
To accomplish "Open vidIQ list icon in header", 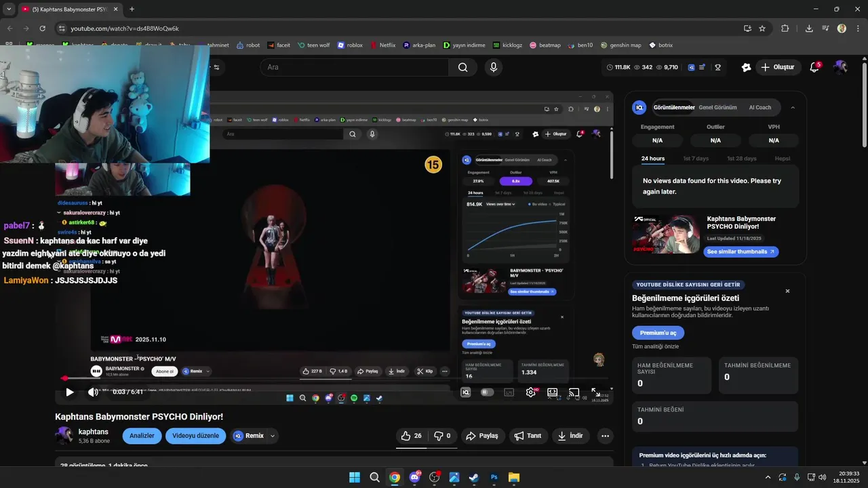I will [x=703, y=67].
